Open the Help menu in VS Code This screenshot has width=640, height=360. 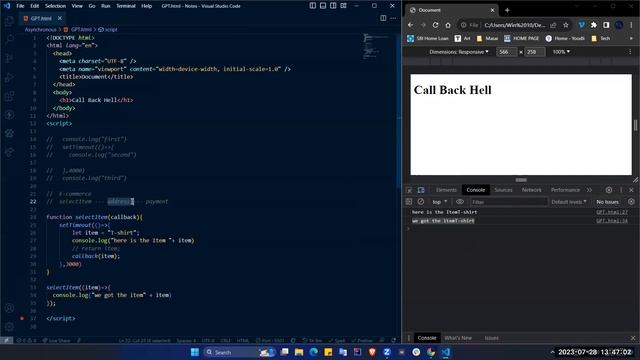tap(147, 6)
